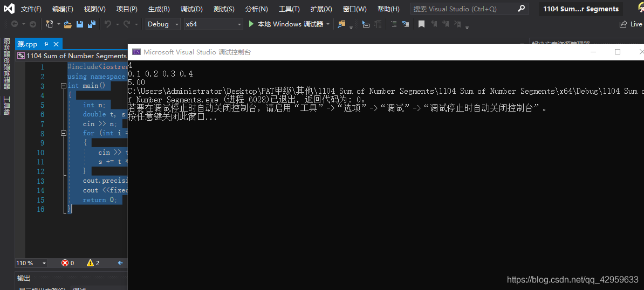Click the project scope icon beside 1104 Sum
The image size is (644, 290).
click(x=21, y=56)
